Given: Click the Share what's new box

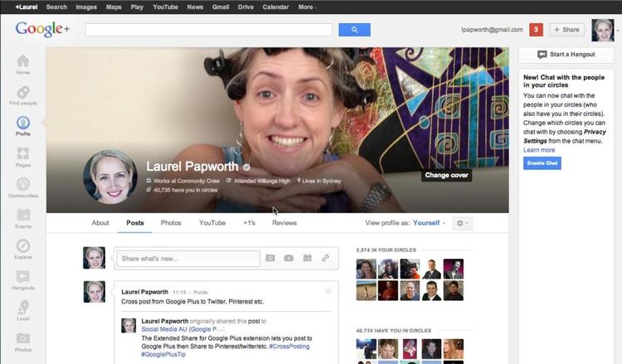Looking at the screenshot, I should (188, 259).
